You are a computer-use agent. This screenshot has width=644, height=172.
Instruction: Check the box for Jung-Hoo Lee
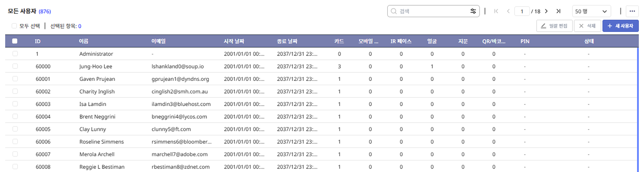pyautogui.click(x=15, y=67)
